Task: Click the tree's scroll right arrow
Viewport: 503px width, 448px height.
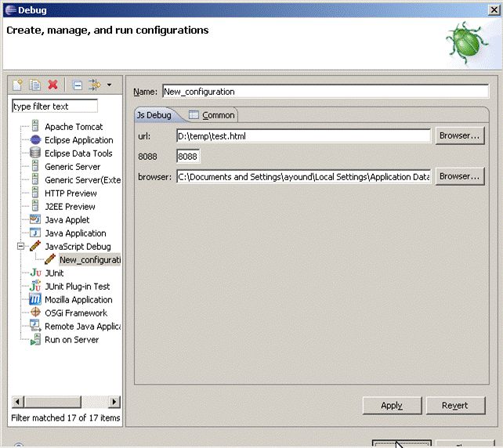Action: [114, 402]
